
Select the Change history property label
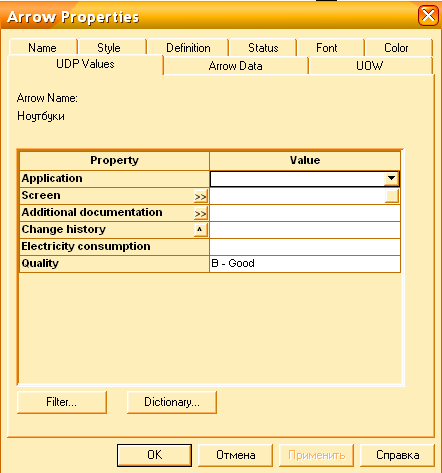pos(64,229)
